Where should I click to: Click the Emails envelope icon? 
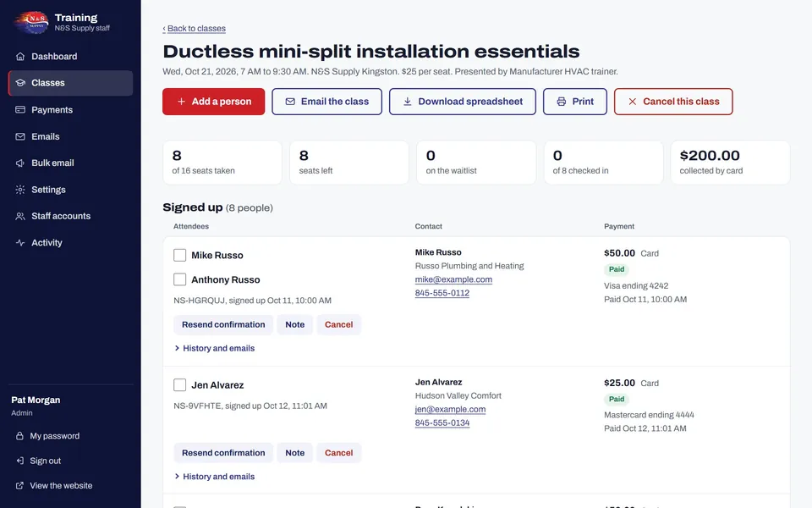20,137
